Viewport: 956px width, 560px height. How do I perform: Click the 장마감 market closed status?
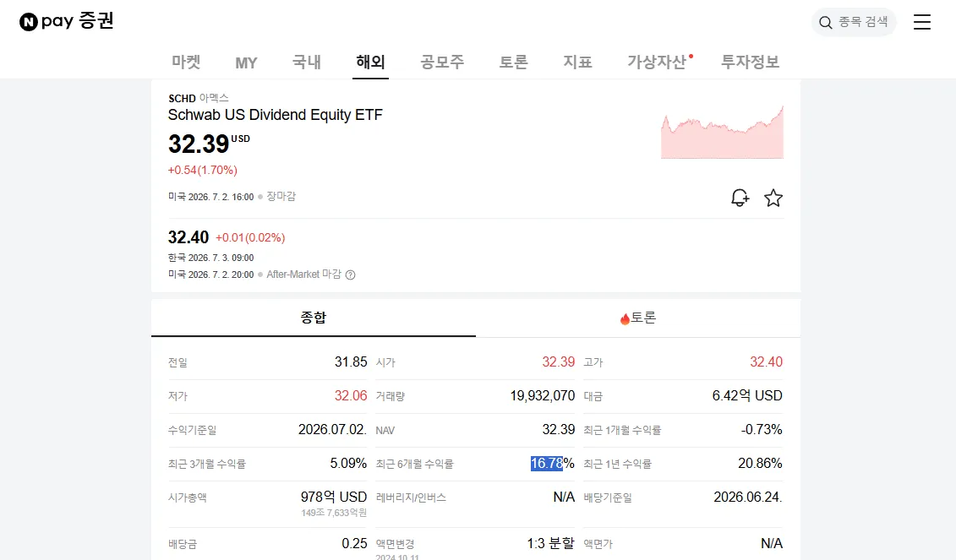pos(281,196)
